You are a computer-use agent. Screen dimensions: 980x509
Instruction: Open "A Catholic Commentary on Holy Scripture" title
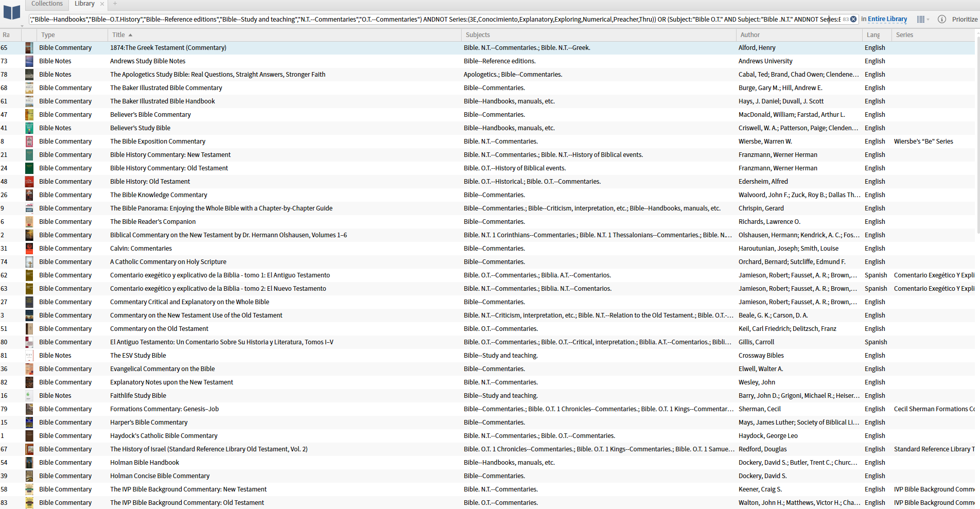168,262
